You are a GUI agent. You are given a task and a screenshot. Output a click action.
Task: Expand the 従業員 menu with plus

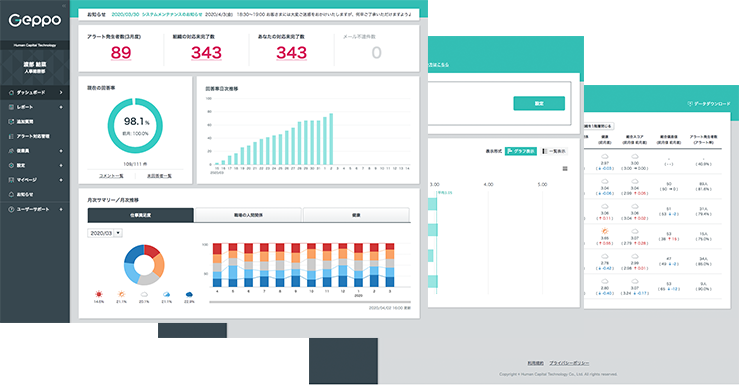[x=61, y=151]
